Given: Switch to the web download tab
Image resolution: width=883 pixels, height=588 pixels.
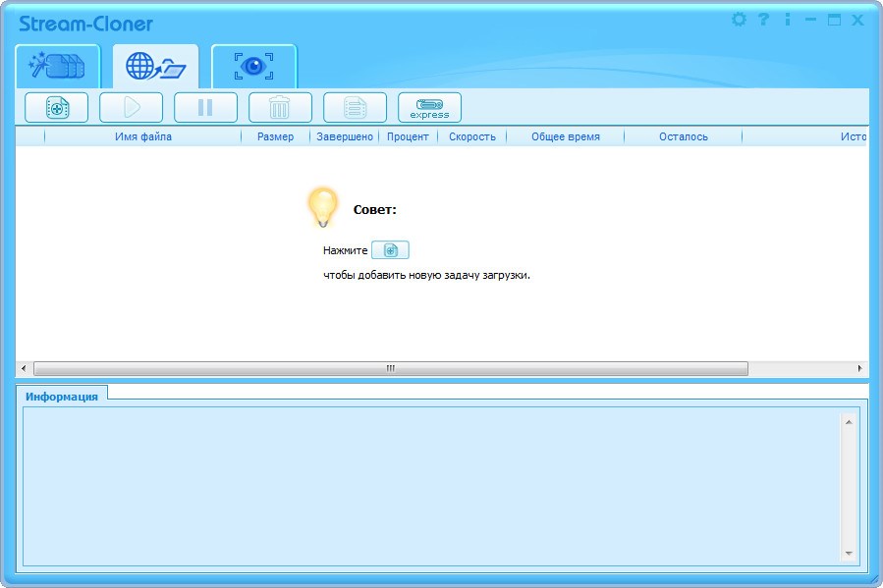Looking at the screenshot, I should (x=155, y=67).
